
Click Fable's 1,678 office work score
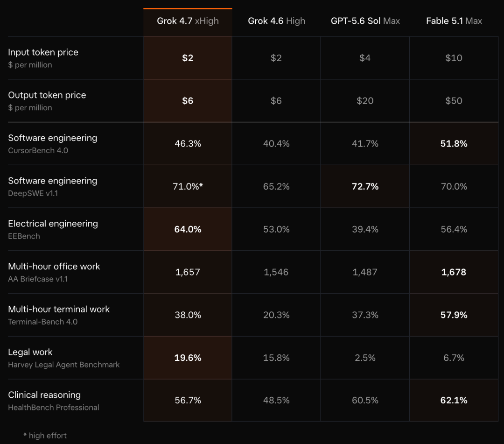point(454,272)
